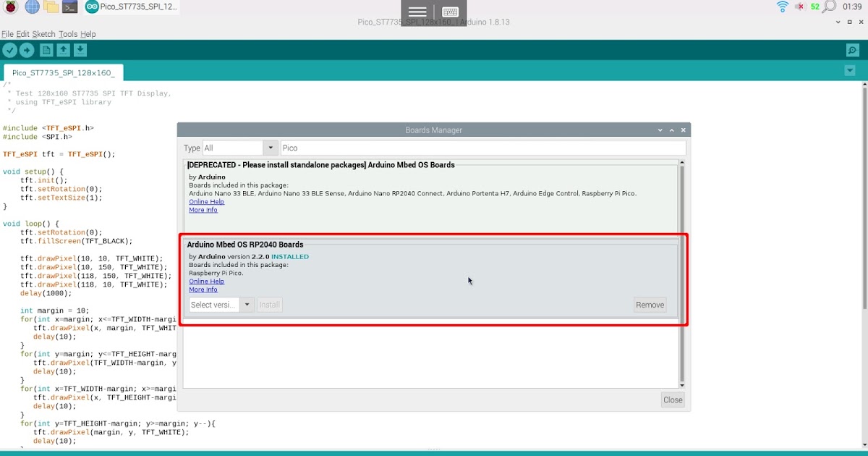Verify the sketch using the checkmark icon

(x=9, y=50)
